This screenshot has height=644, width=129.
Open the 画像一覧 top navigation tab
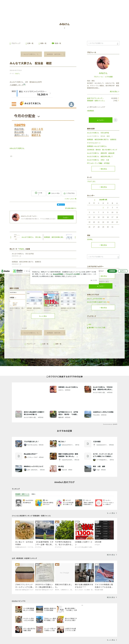click(43, 43)
